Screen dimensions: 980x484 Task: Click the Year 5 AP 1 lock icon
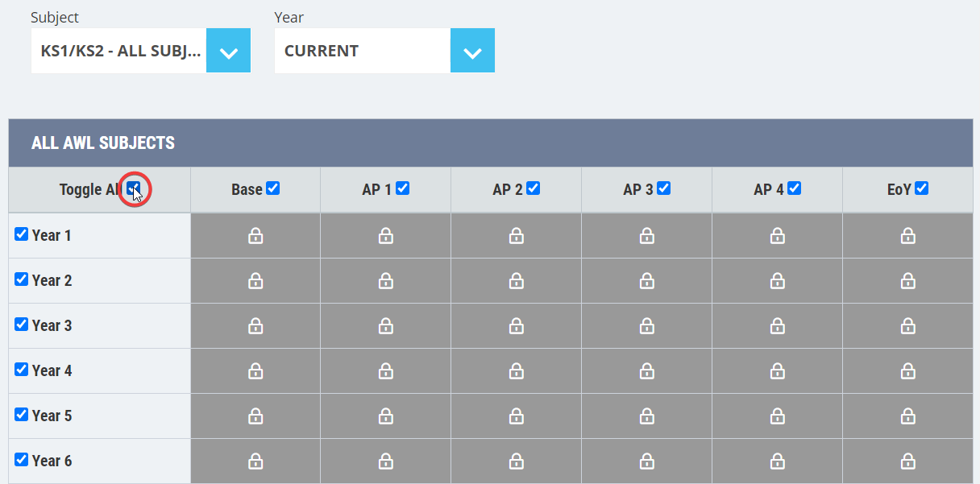tap(386, 416)
